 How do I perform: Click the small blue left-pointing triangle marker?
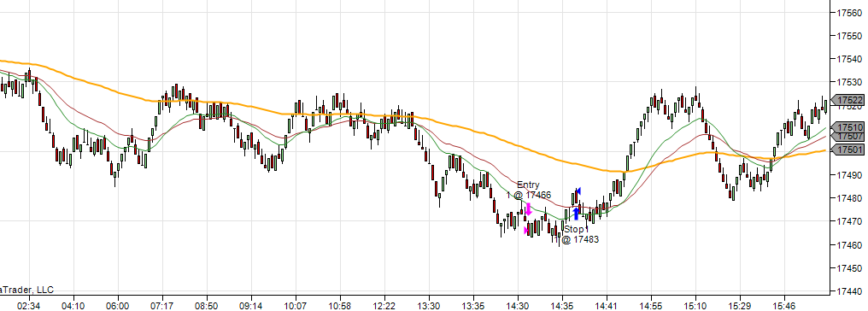578,191
